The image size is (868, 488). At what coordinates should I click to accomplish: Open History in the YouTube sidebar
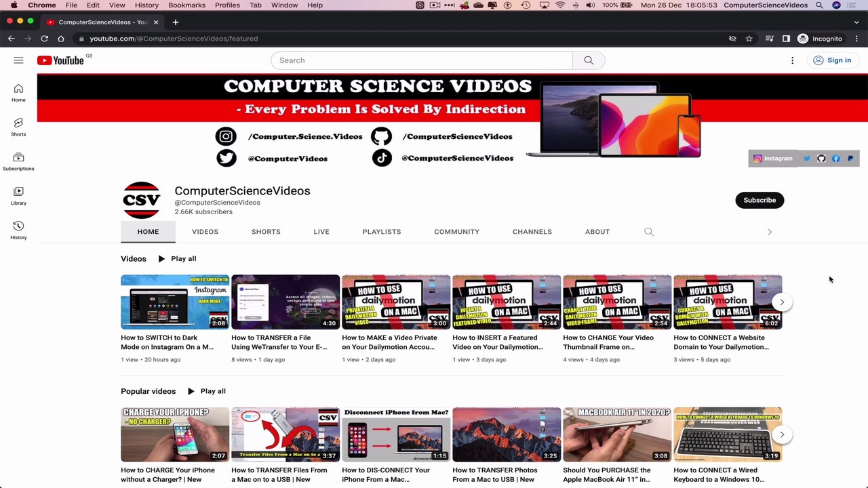(18, 230)
